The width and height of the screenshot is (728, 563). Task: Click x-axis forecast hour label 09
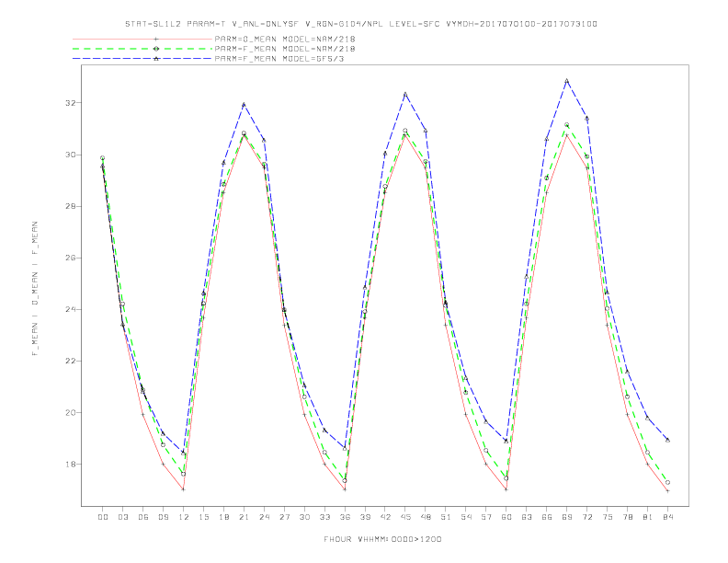(163, 517)
